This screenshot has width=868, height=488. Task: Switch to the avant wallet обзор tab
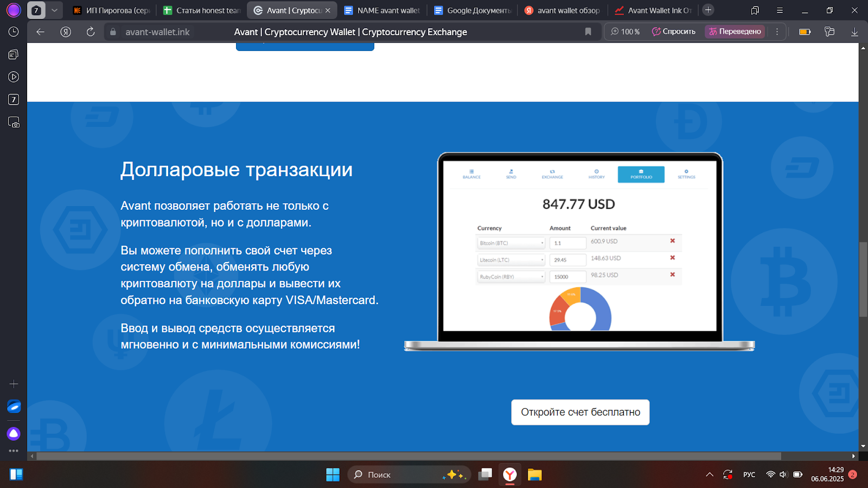pyautogui.click(x=562, y=10)
